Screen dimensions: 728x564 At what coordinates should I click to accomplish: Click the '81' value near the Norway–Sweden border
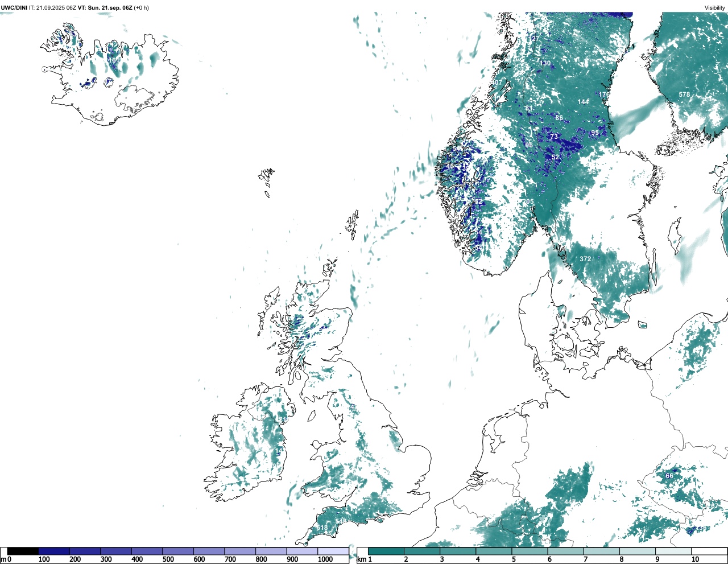[529, 109]
